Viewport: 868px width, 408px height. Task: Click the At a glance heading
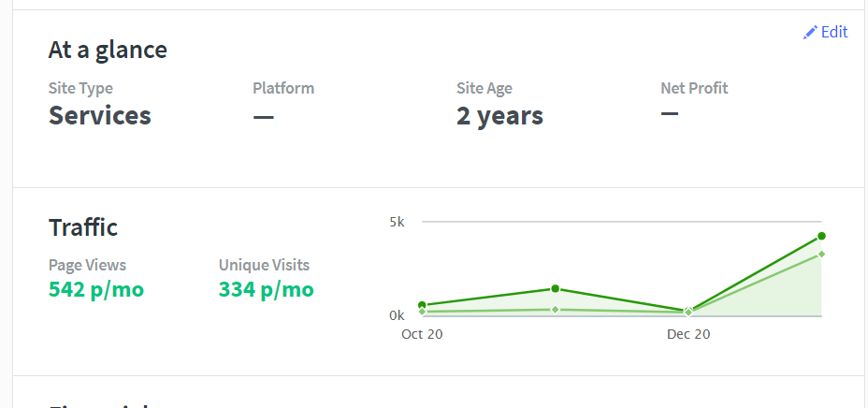108,50
